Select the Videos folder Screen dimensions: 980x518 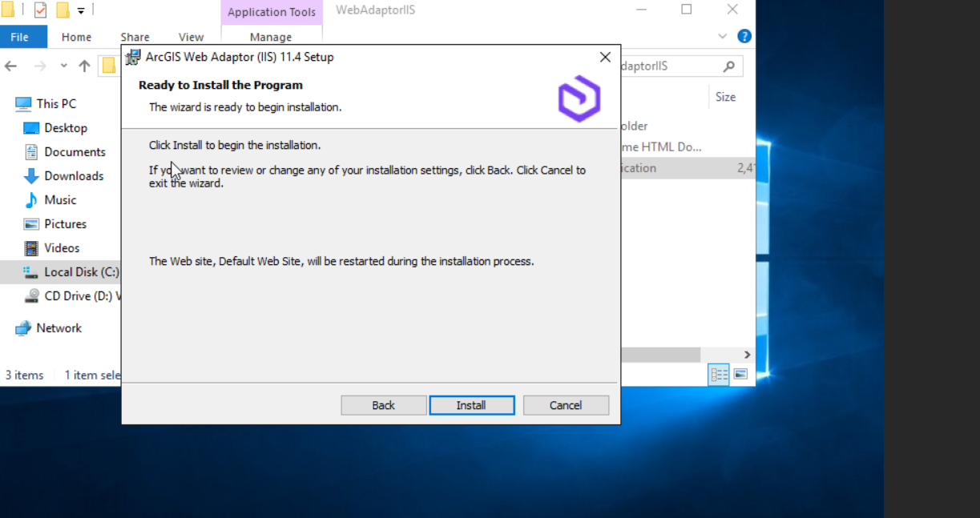(62, 248)
